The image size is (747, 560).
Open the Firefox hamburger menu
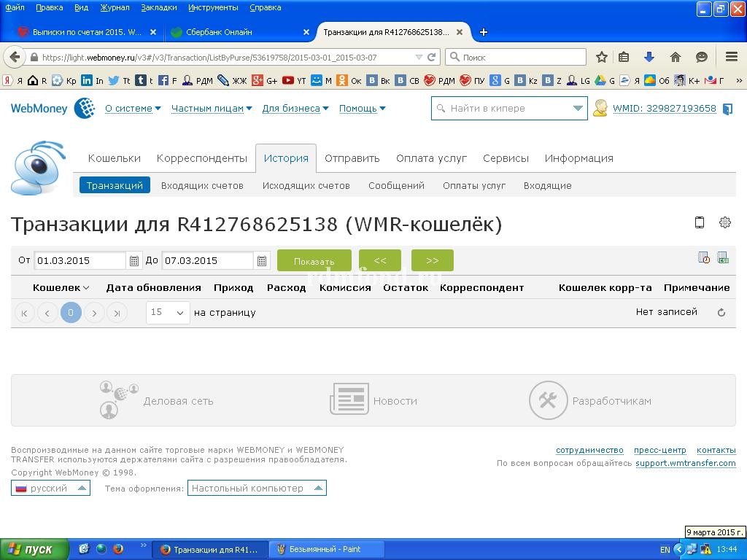point(732,57)
